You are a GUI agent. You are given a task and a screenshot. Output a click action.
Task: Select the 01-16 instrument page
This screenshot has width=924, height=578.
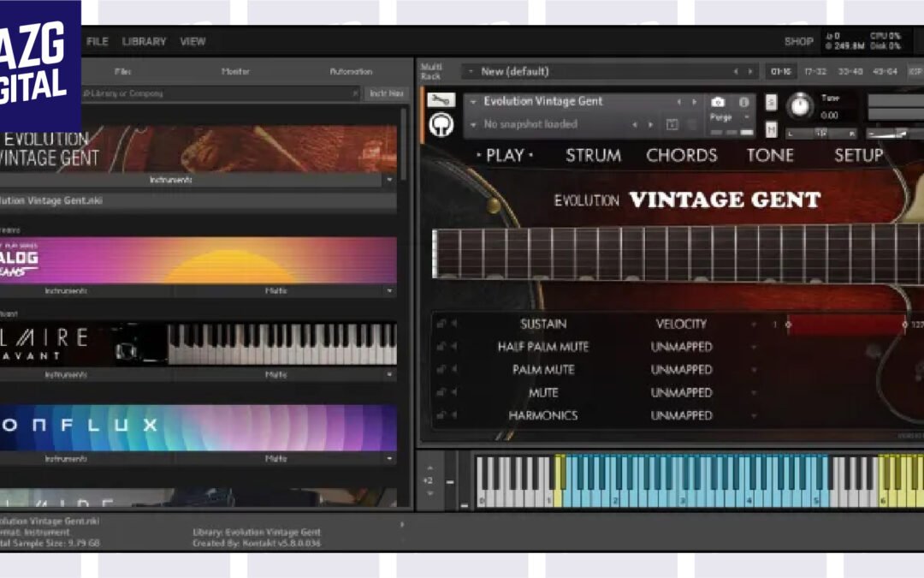pos(781,71)
